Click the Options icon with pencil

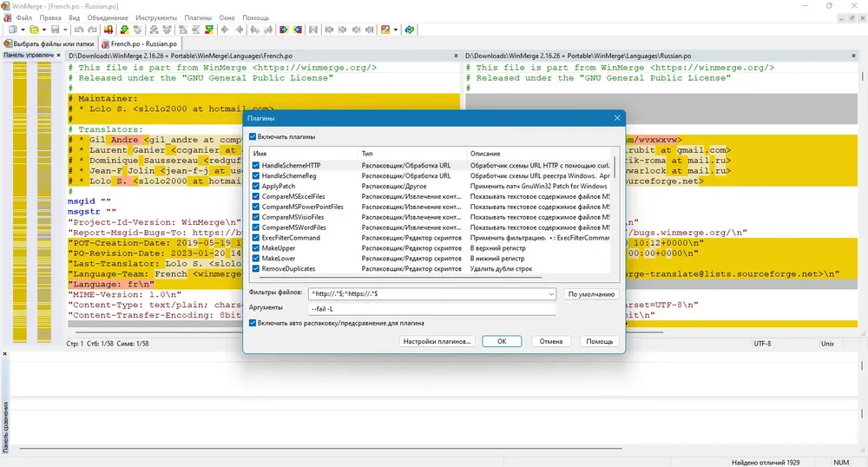coord(385,30)
